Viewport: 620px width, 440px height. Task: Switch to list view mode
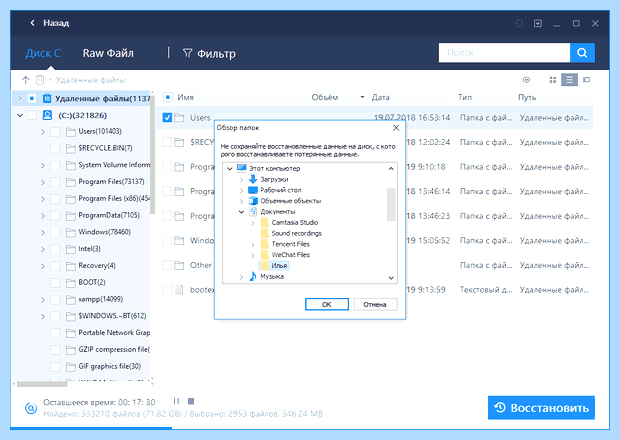569,80
